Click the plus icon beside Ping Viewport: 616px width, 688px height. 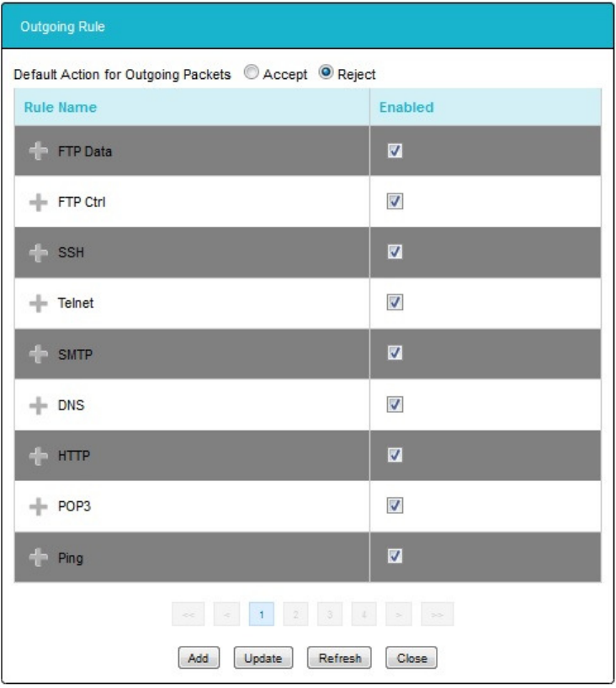point(36,556)
